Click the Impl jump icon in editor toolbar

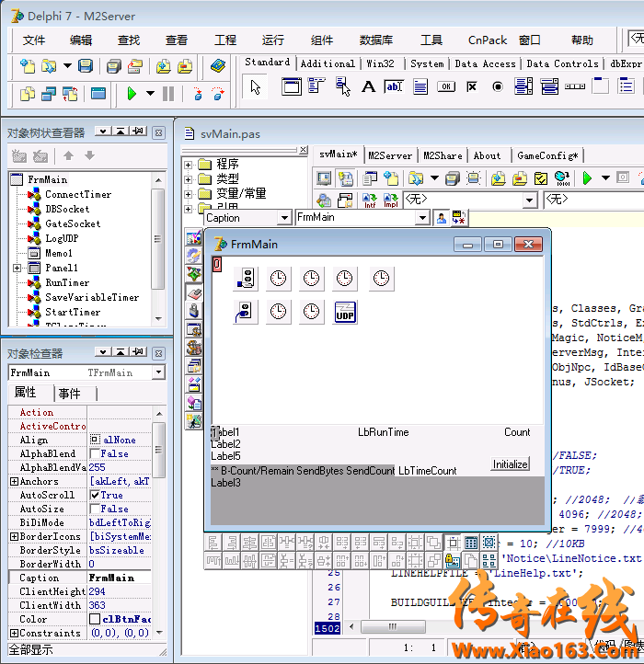(x=390, y=200)
